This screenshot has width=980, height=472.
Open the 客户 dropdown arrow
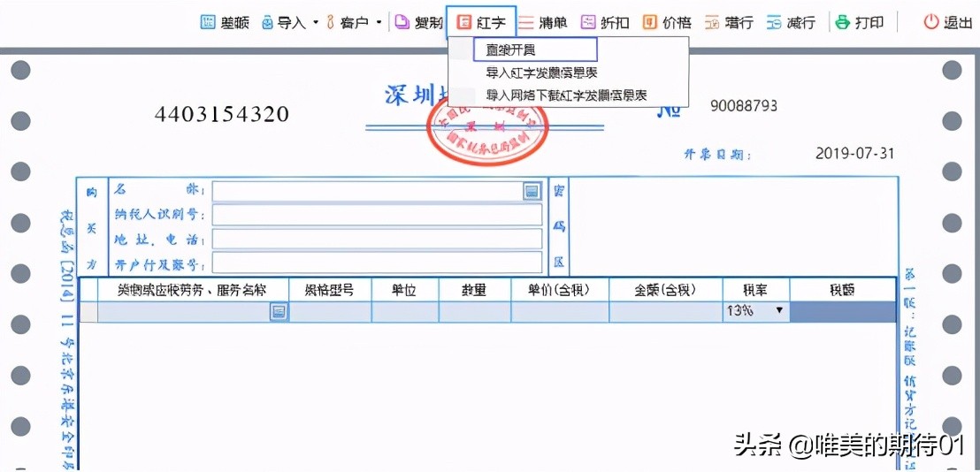[x=379, y=22]
